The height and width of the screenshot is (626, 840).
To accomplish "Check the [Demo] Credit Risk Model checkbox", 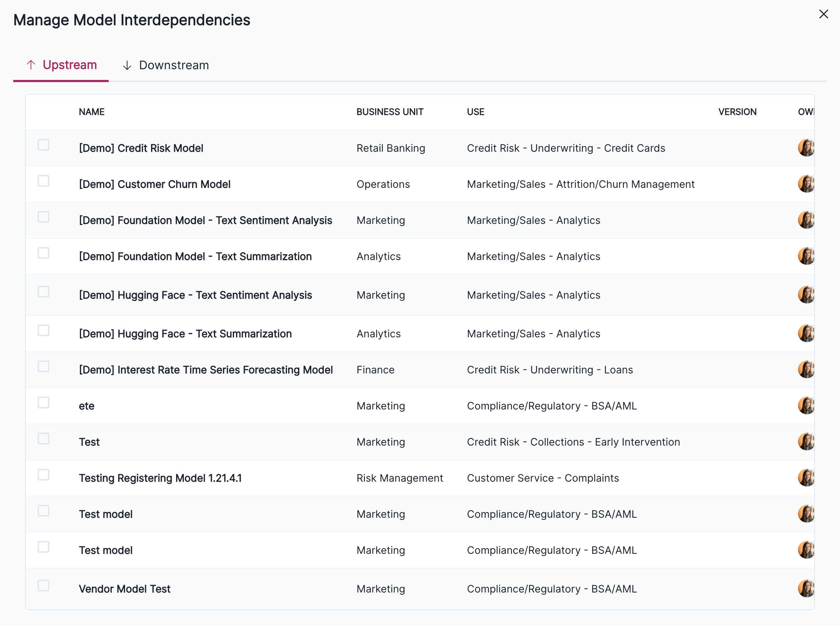I will [x=43, y=144].
